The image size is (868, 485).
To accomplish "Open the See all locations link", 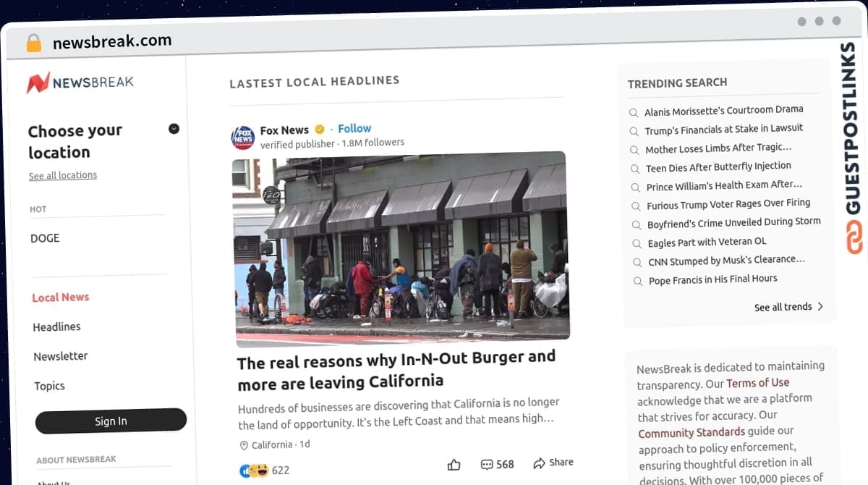I will coord(63,176).
